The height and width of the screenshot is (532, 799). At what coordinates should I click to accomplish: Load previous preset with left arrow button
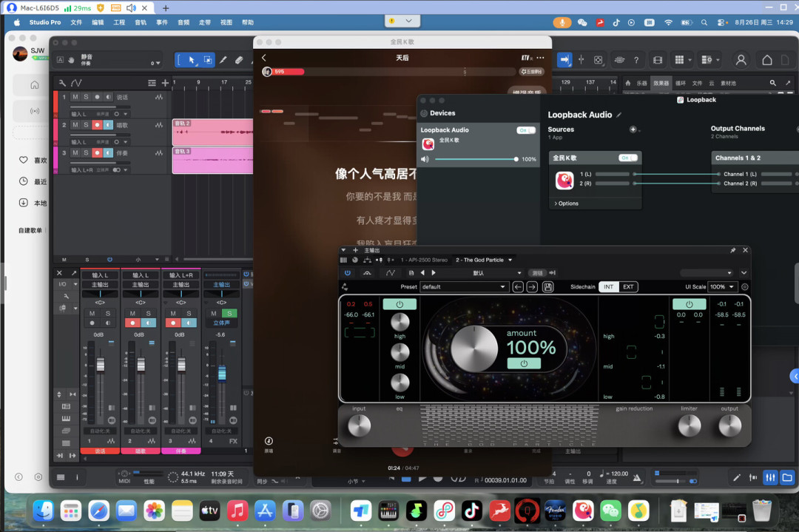pyautogui.click(x=518, y=287)
